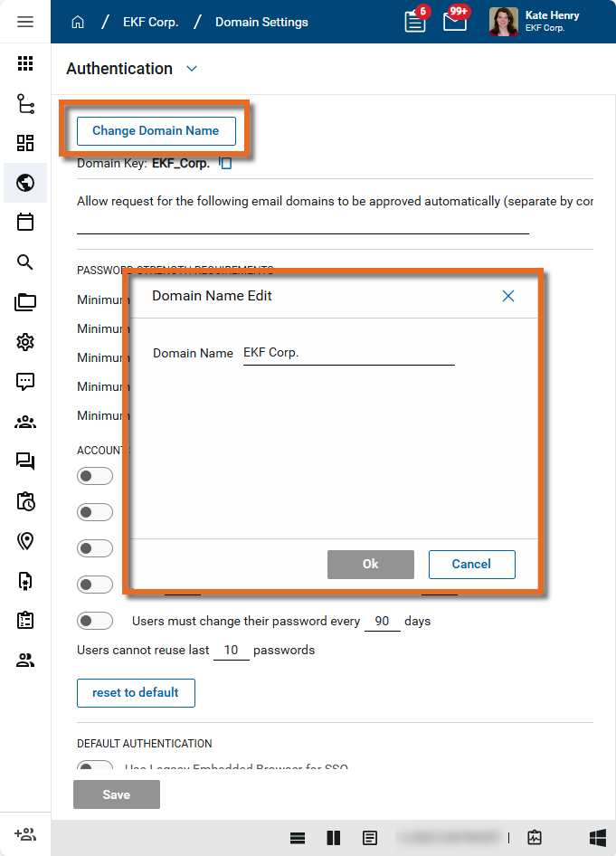Select Domain Settings breadcrumb item
This screenshot has width=616, height=856.
click(x=261, y=22)
